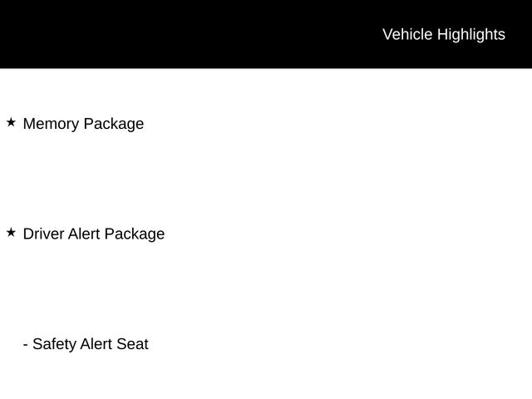
Task: Click the word Package in Memory Package
Action: 114,125
